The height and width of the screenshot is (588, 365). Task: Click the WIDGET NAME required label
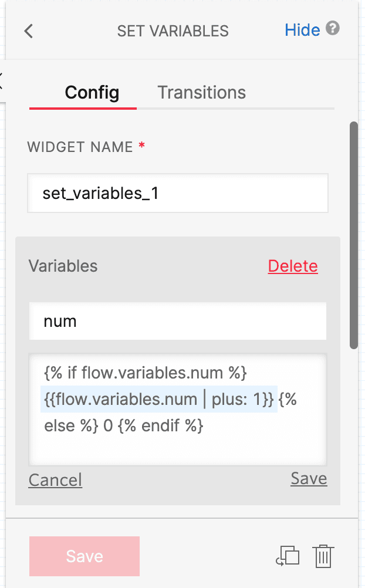coord(82,147)
